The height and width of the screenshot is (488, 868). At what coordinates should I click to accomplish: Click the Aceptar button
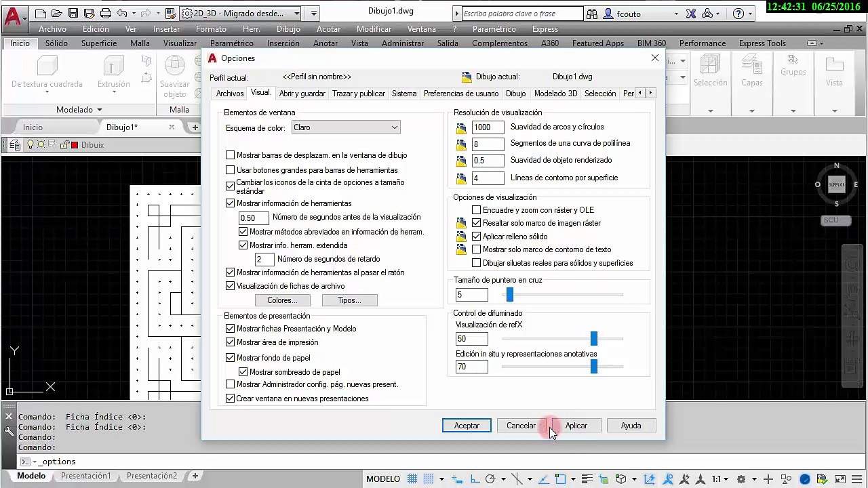[467, 426]
